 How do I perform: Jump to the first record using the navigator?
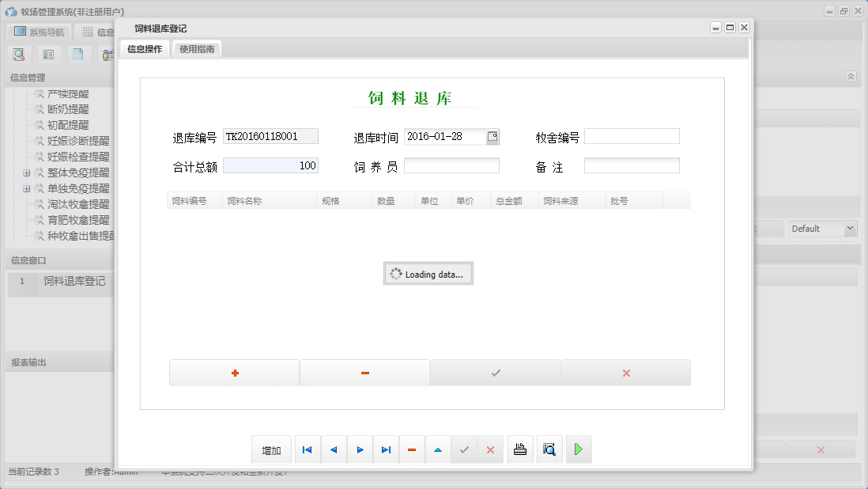[307, 449]
